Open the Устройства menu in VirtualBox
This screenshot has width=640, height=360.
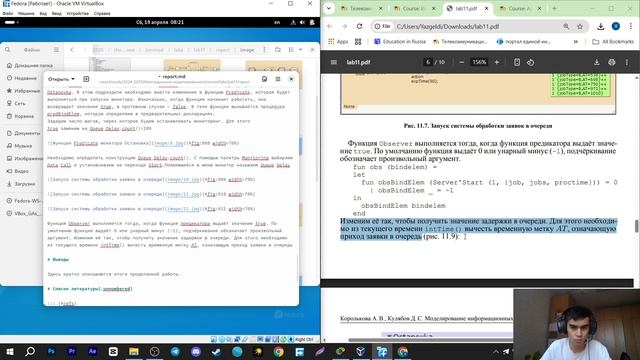tap(78, 13)
